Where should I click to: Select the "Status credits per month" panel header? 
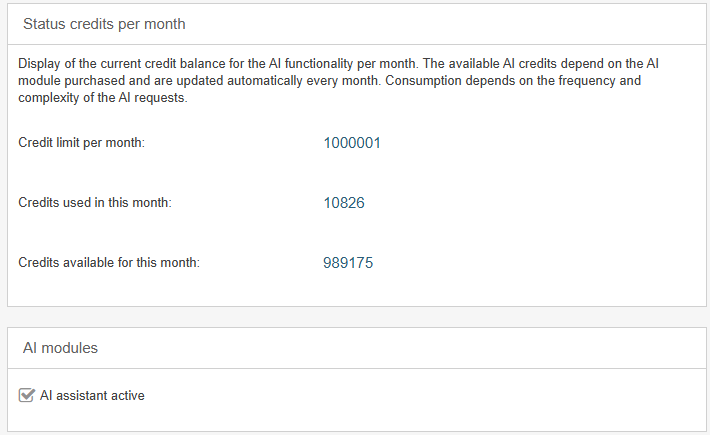(x=104, y=23)
